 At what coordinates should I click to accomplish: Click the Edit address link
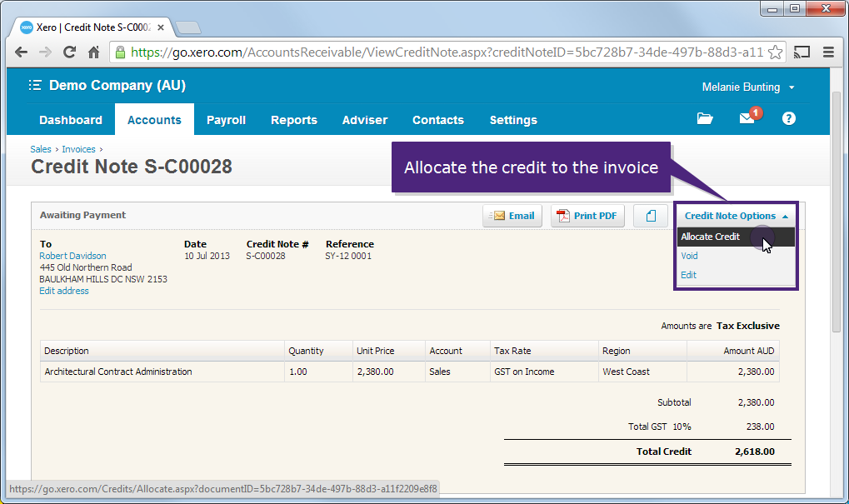tap(63, 291)
